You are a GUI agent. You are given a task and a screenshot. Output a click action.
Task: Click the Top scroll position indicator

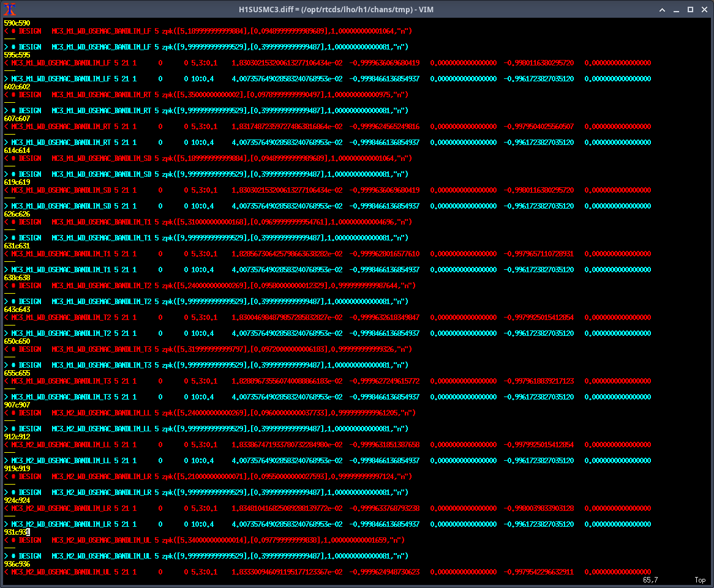[699, 580]
